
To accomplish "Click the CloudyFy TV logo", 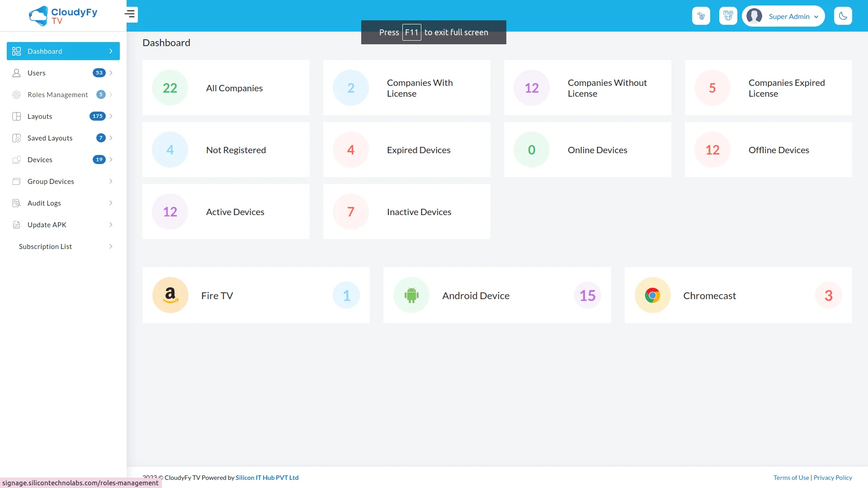I will click(63, 16).
